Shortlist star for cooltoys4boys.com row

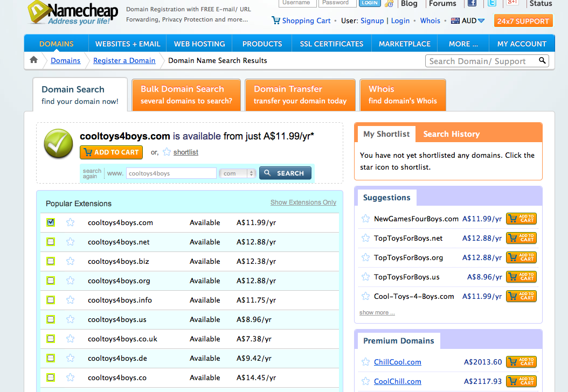[70, 222]
